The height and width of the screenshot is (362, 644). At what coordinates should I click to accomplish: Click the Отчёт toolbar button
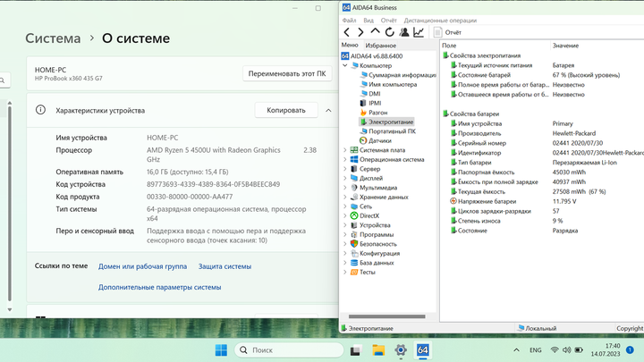coord(448,32)
